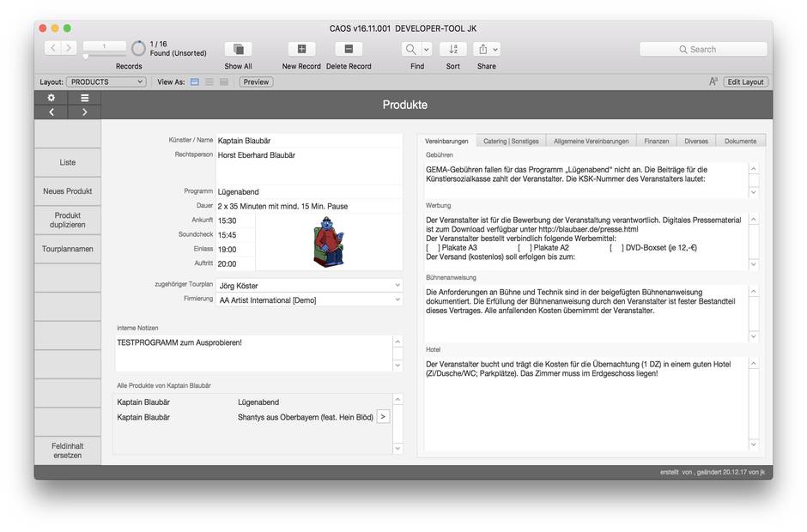
Task: Open the Finanzen tab
Action: coord(657,141)
